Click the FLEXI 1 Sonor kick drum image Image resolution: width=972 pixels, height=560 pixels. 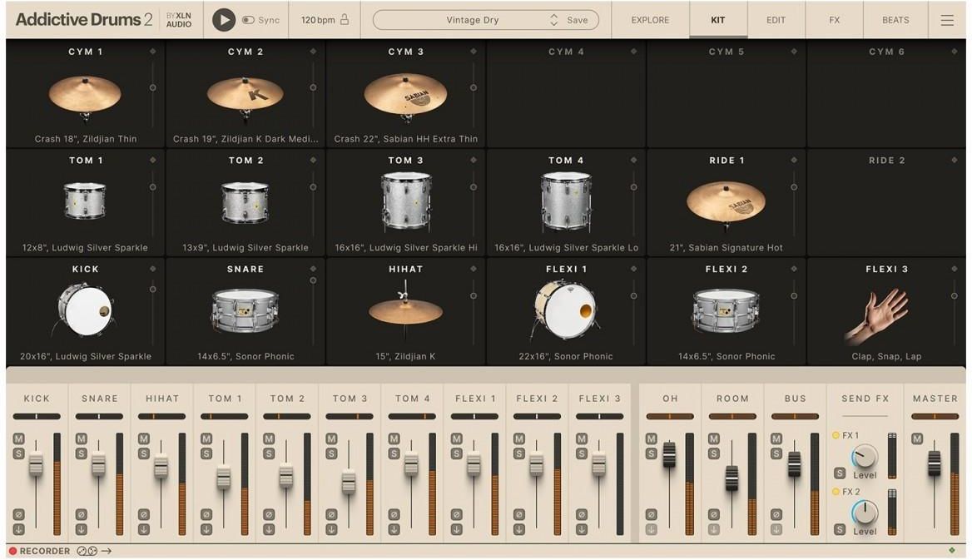point(565,310)
